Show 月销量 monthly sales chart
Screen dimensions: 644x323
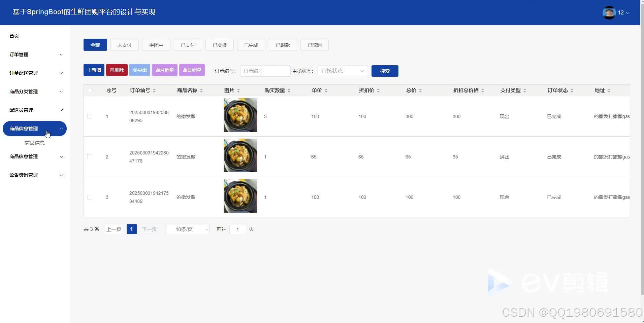pos(165,70)
